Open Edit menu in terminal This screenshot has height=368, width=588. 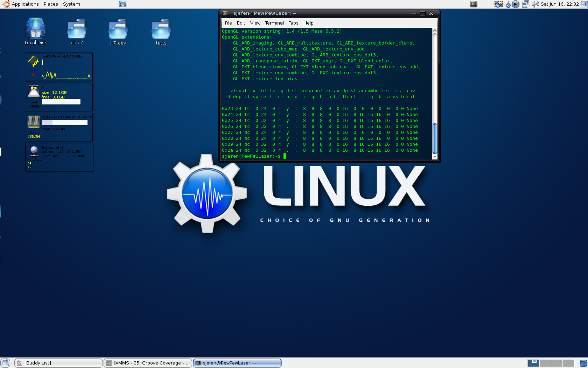(x=241, y=23)
